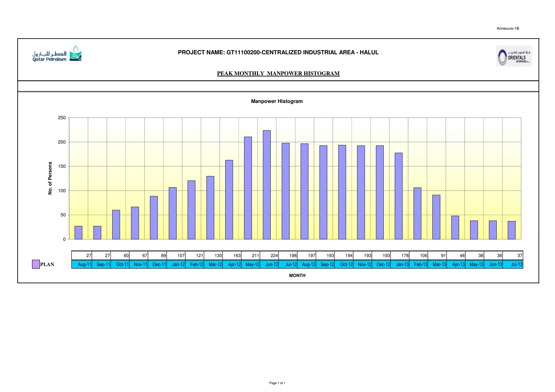Click the Annexure-1B label

(508, 28)
